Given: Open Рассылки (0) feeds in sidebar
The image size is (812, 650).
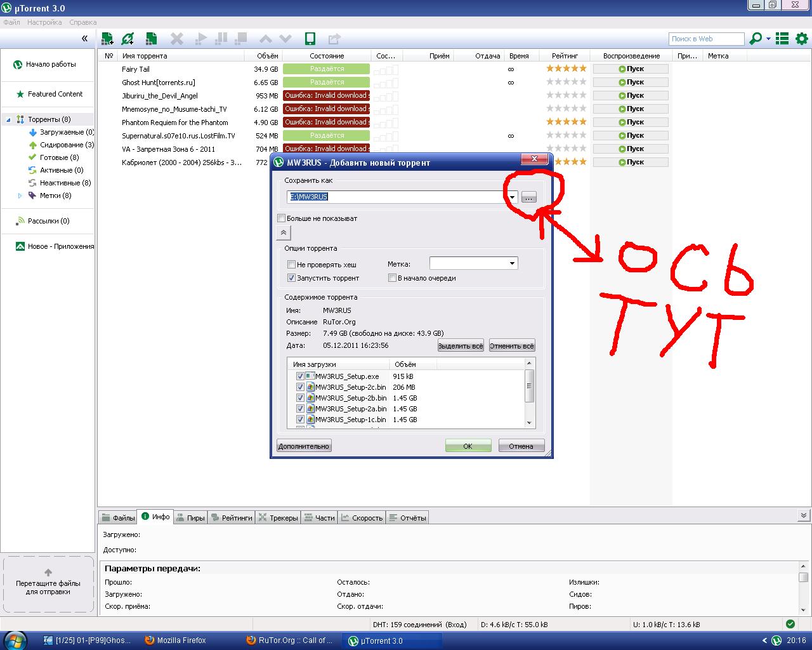Looking at the screenshot, I should (x=43, y=221).
